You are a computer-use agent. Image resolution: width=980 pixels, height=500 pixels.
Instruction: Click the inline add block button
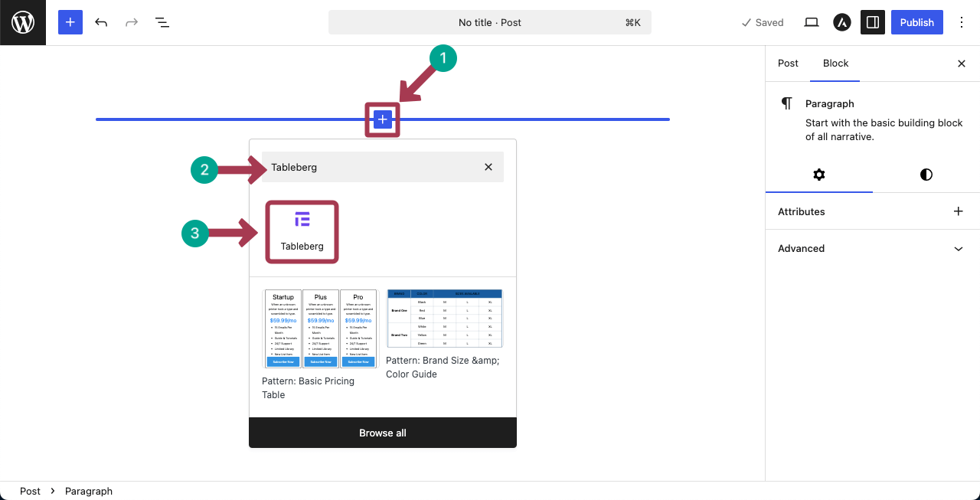[383, 119]
